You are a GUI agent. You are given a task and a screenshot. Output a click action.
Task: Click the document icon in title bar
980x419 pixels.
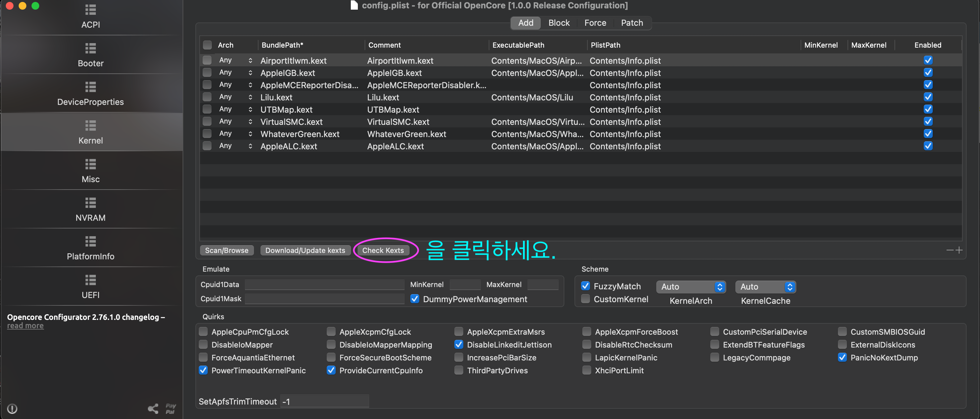click(354, 5)
